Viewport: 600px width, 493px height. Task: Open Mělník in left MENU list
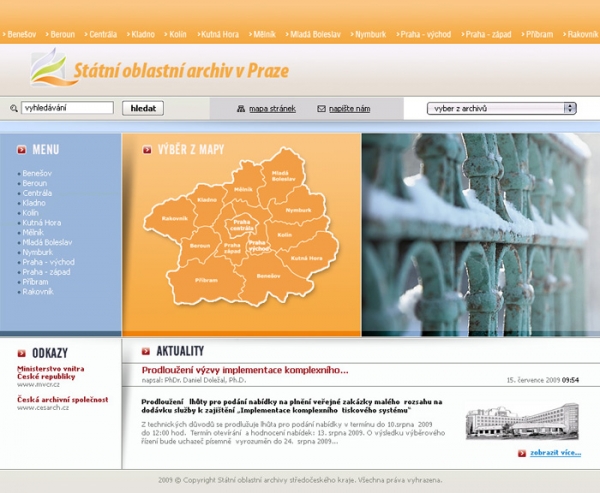click(33, 233)
